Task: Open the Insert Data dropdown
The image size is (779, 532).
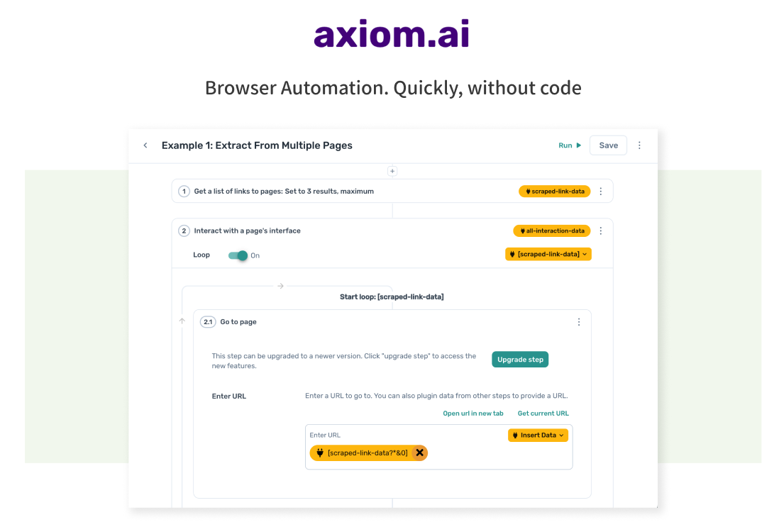Action: click(538, 435)
